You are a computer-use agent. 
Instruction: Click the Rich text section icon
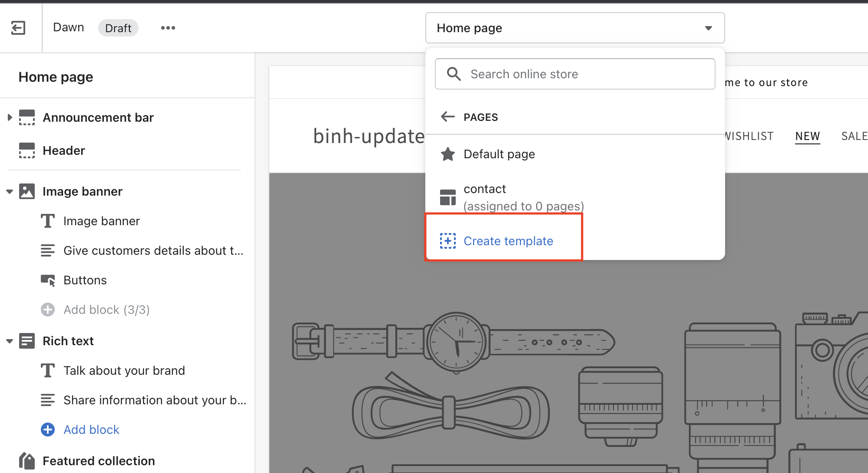27,341
